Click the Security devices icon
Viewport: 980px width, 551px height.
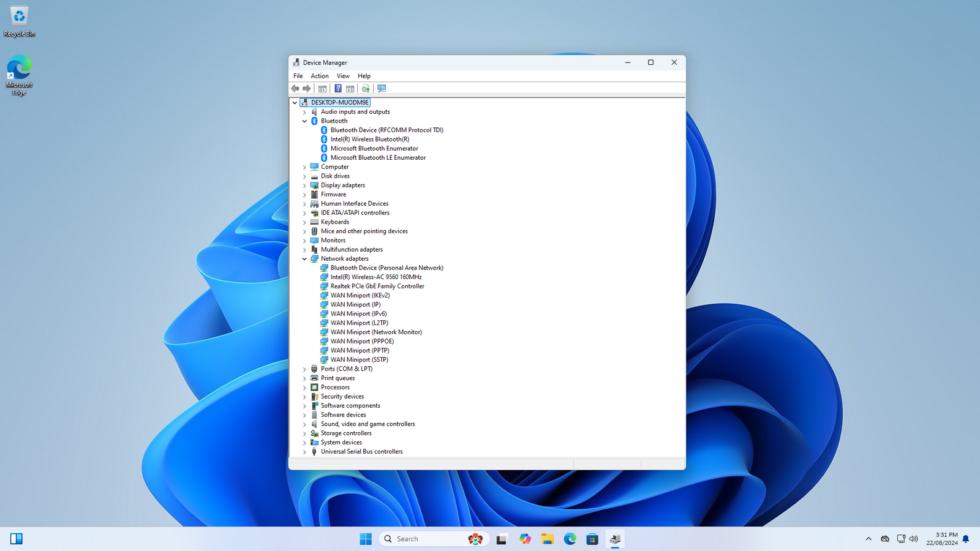(x=314, y=396)
